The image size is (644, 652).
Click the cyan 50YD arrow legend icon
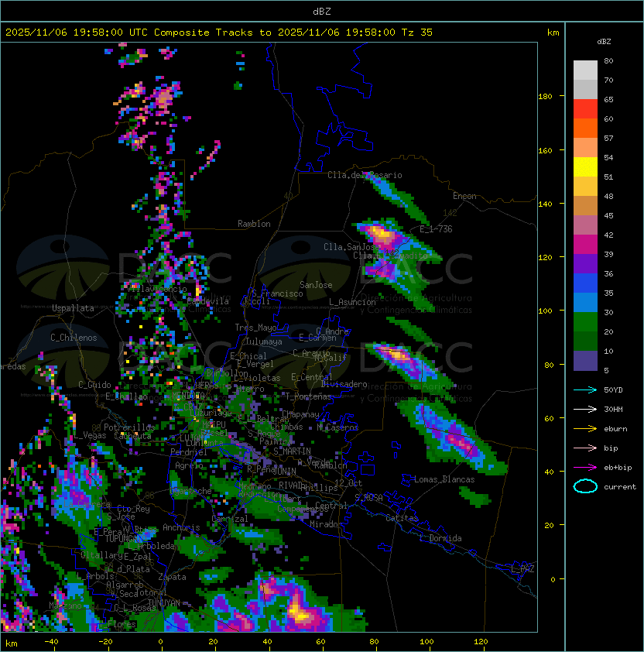[585, 389]
